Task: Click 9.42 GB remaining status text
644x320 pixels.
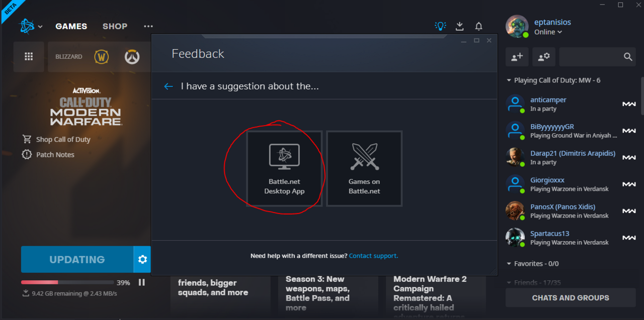Action: [x=74, y=293]
